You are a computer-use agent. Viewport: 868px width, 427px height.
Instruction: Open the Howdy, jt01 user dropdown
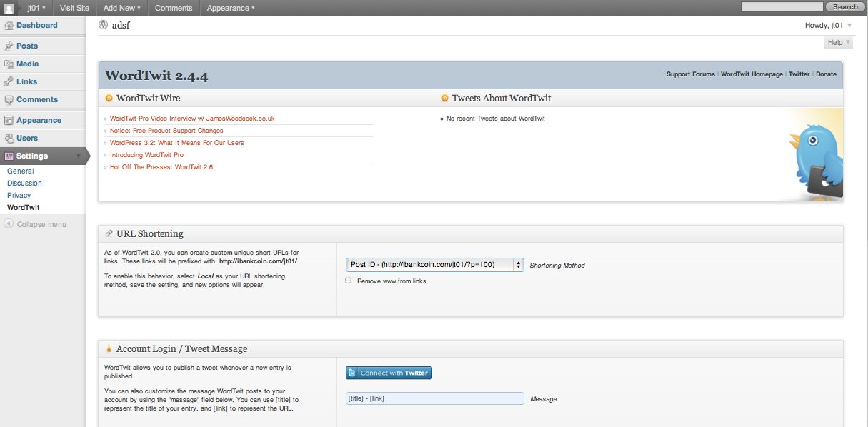(828, 26)
